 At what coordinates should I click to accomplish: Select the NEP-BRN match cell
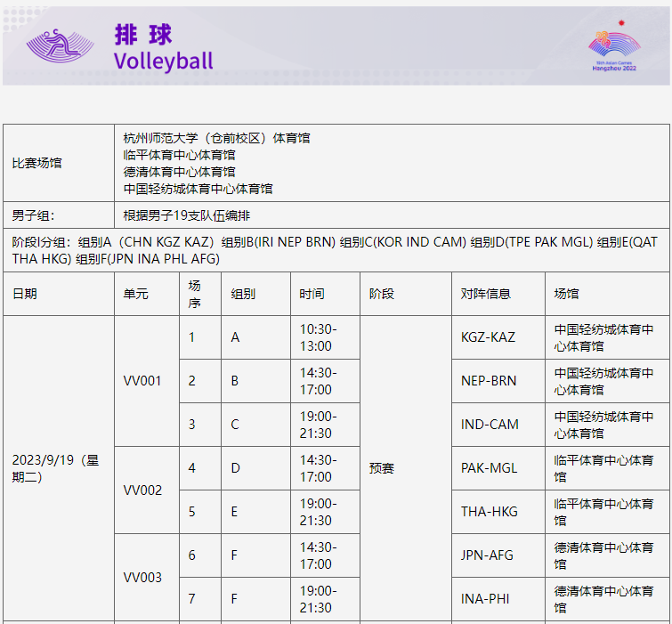pos(489,381)
